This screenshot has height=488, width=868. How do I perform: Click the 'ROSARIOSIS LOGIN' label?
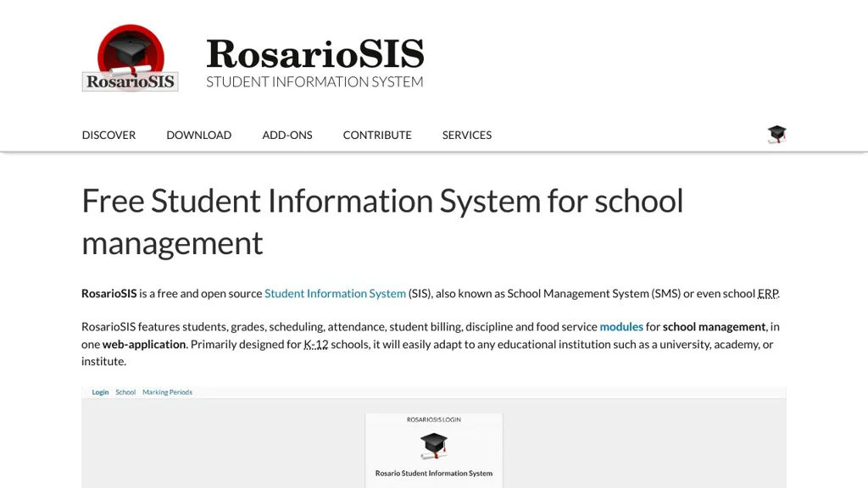click(x=434, y=420)
